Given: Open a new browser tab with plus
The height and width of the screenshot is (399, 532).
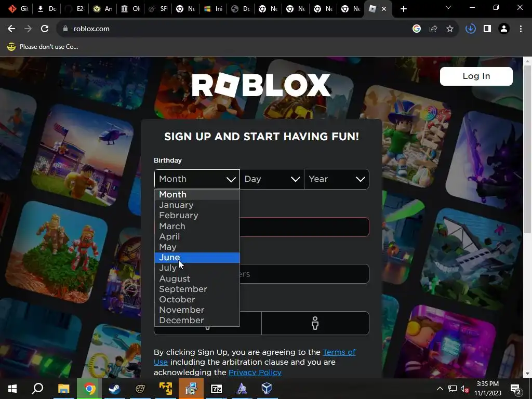Looking at the screenshot, I should pyautogui.click(x=403, y=9).
